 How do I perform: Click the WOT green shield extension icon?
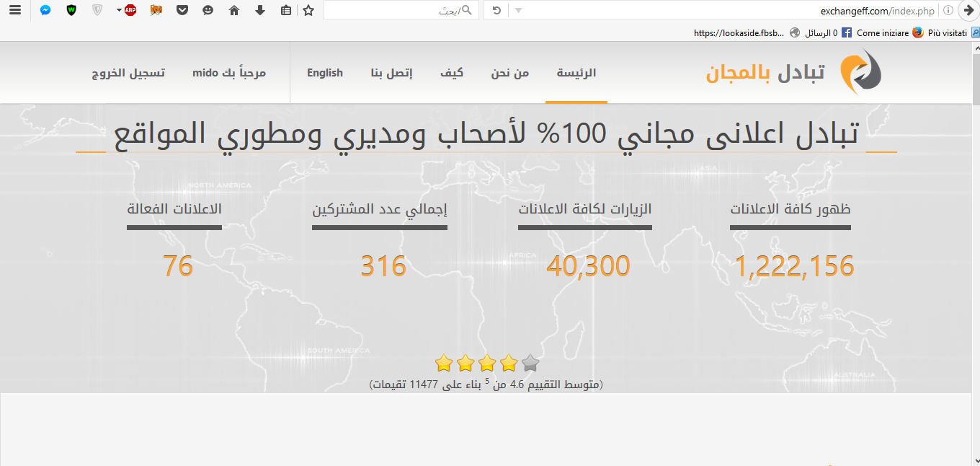coord(70,10)
